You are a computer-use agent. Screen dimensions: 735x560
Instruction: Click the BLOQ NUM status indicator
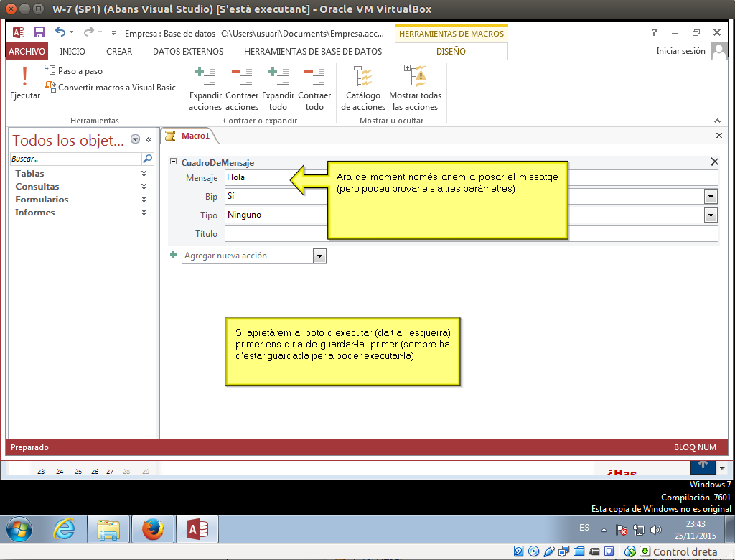tap(695, 447)
